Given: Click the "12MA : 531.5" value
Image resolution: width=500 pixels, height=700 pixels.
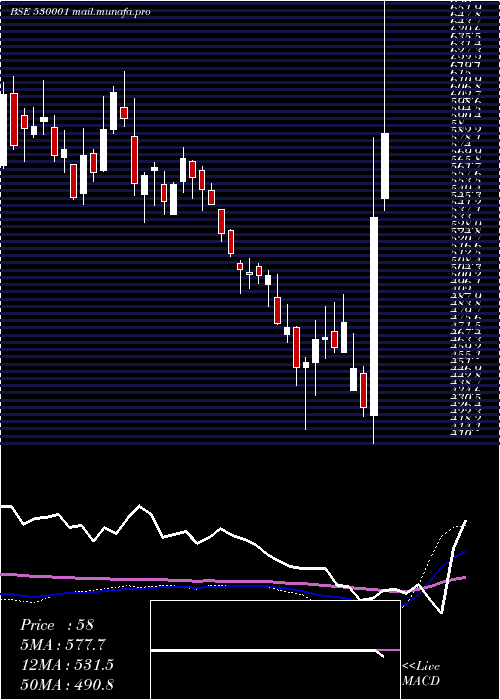Looking at the screenshot, I should click(x=67, y=665).
